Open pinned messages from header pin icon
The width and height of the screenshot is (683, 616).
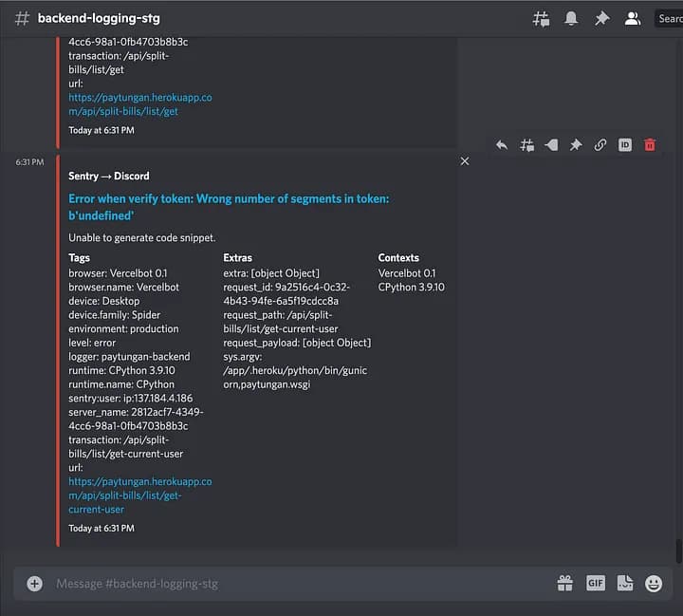tap(601, 18)
